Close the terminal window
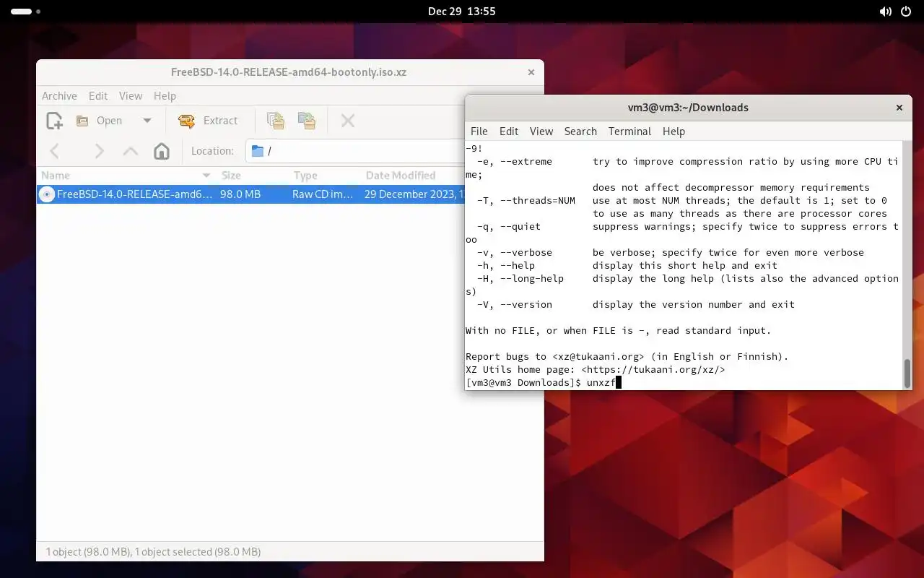This screenshot has height=578, width=924. (899, 108)
